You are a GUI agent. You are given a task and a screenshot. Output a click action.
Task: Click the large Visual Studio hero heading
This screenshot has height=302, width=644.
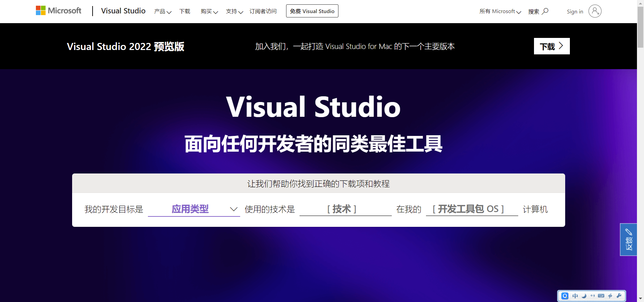point(313,107)
